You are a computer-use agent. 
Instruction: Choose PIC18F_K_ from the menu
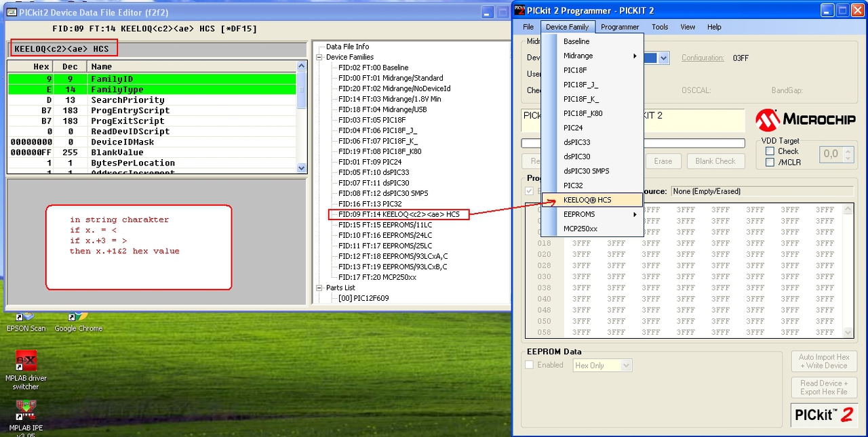(x=592, y=99)
